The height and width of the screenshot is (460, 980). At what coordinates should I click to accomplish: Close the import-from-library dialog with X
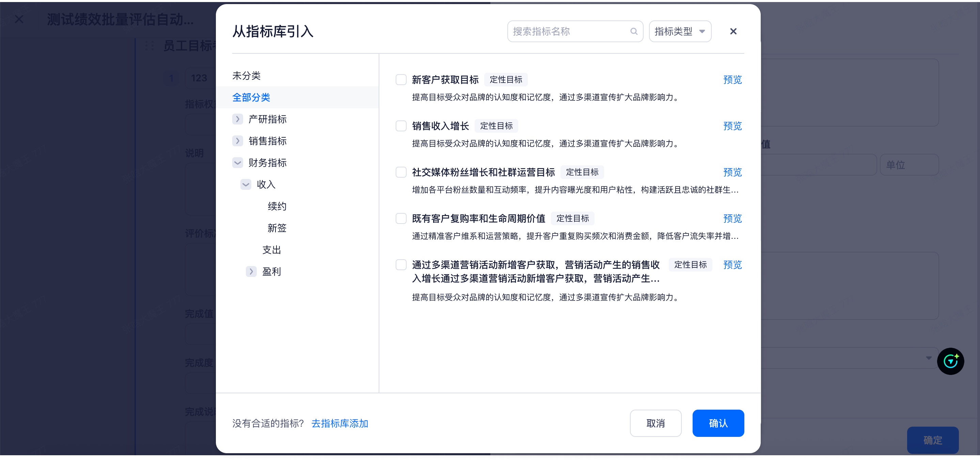(x=733, y=31)
